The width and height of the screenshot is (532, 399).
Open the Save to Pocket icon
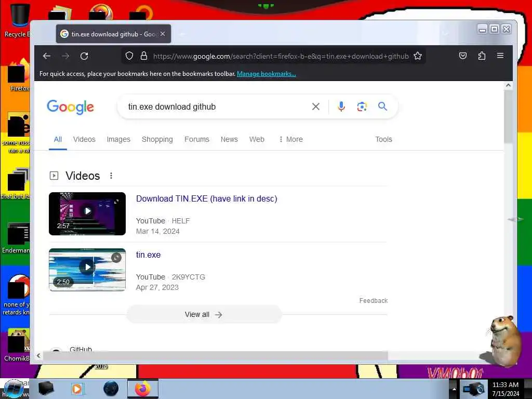click(463, 56)
